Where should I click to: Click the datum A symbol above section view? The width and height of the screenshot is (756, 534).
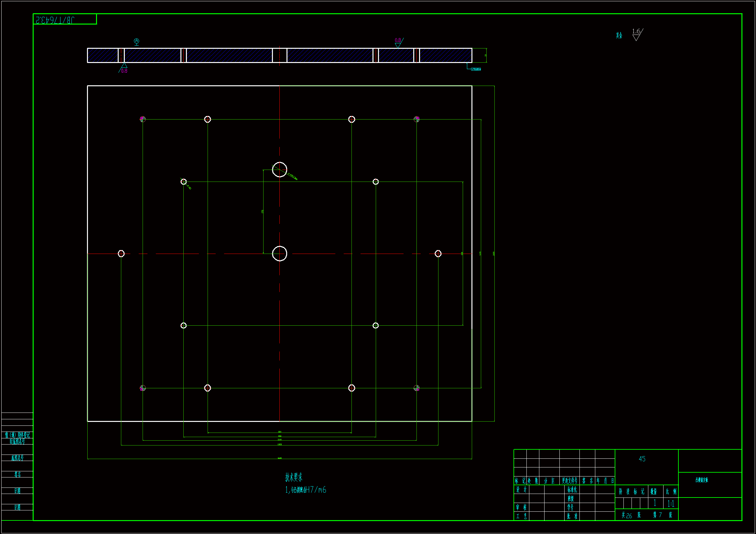coord(136,41)
